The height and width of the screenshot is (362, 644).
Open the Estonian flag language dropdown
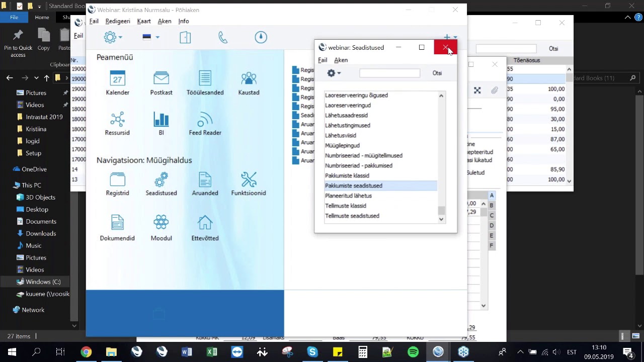point(150,37)
